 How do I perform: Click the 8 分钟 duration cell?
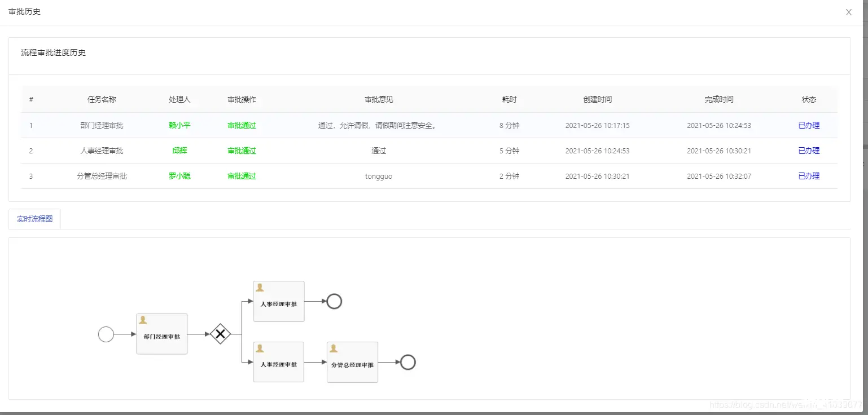click(509, 125)
